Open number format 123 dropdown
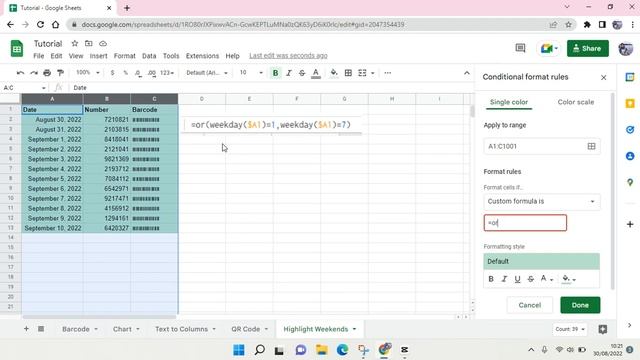640x360 pixels. click(x=167, y=73)
